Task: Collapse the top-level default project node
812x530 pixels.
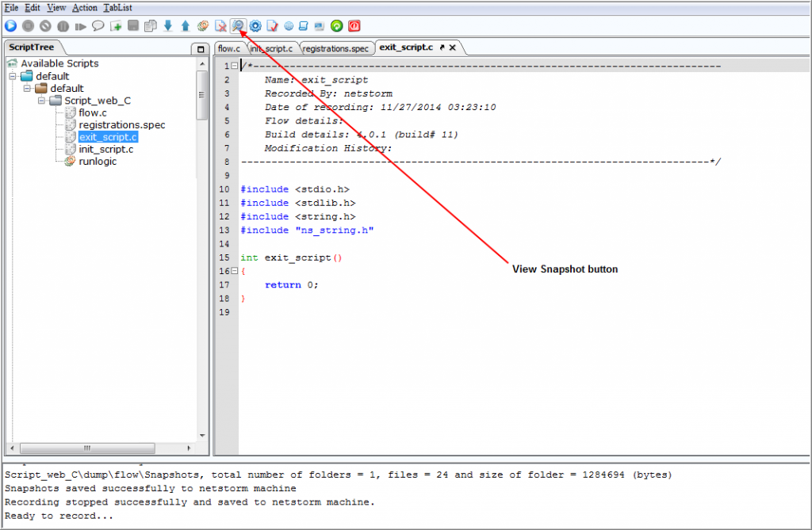Action: point(13,76)
